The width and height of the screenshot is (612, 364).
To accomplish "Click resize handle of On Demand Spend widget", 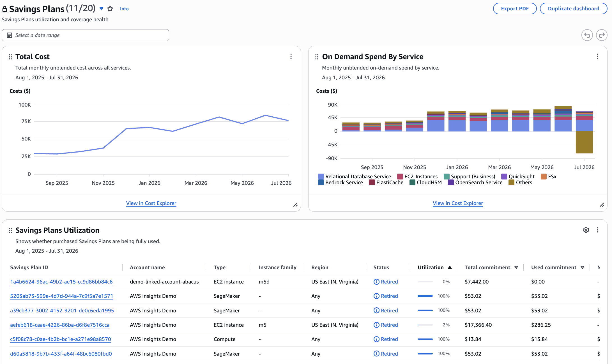I will click(602, 205).
